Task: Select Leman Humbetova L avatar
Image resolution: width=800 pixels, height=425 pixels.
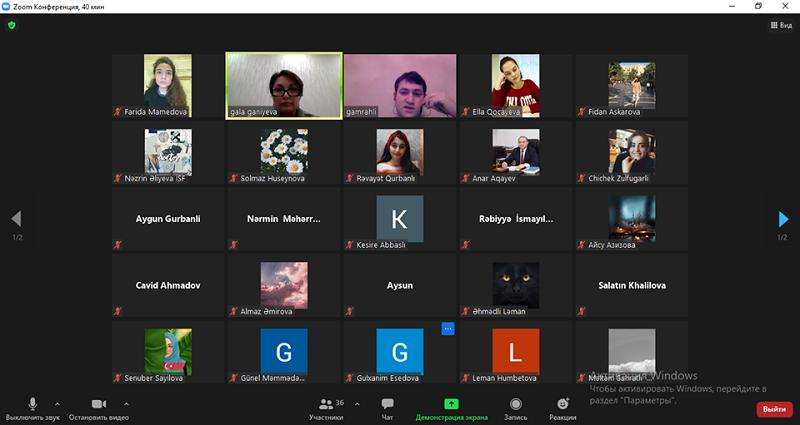Action: click(x=516, y=352)
